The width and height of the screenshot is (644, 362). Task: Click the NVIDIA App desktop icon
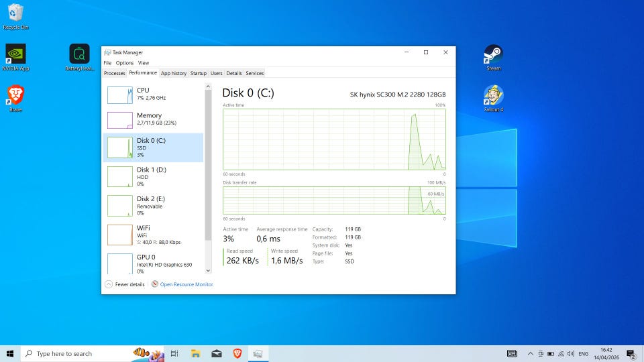(x=15, y=58)
